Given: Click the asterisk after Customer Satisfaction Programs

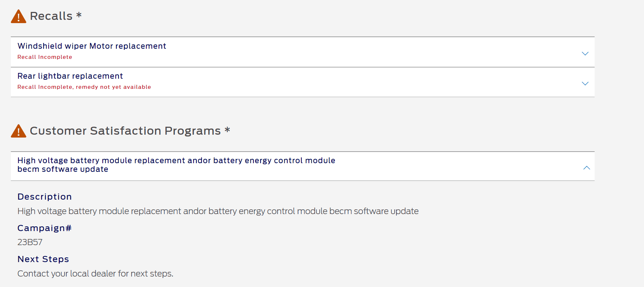Looking at the screenshot, I should click(x=227, y=130).
